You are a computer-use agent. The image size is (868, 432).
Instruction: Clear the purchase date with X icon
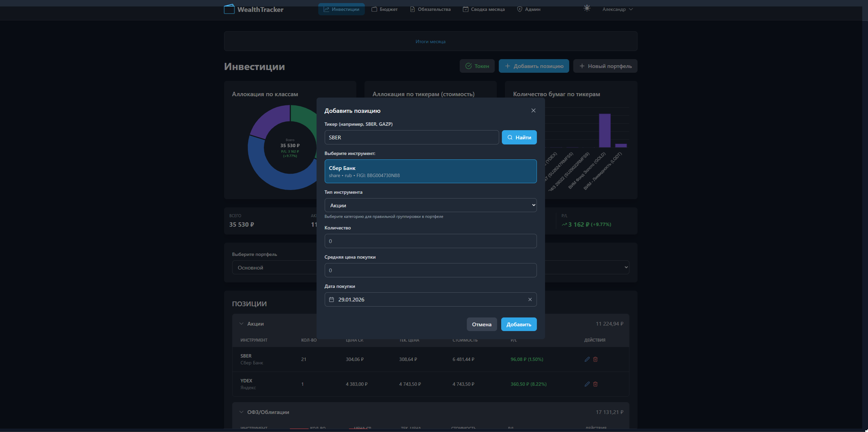click(530, 299)
